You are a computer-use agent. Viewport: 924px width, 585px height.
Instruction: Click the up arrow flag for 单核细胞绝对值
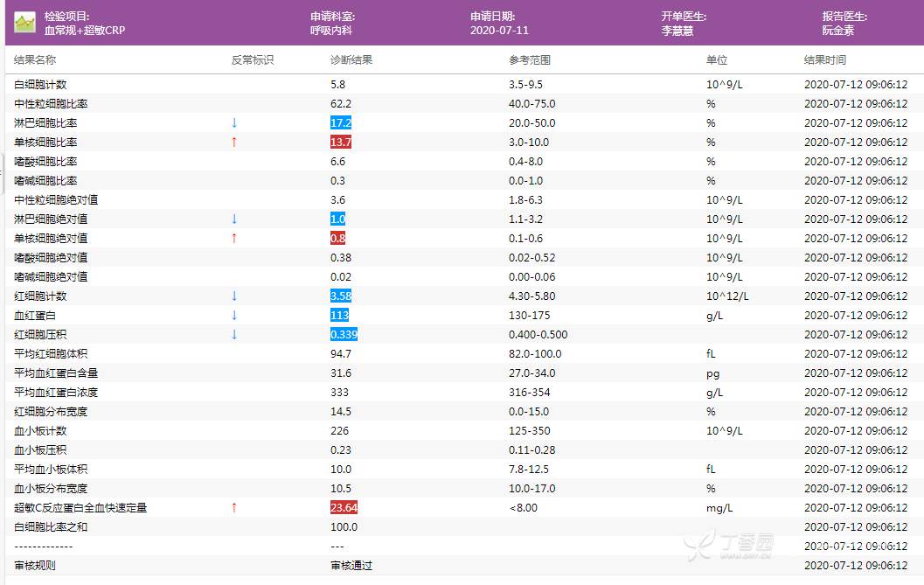(234, 239)
